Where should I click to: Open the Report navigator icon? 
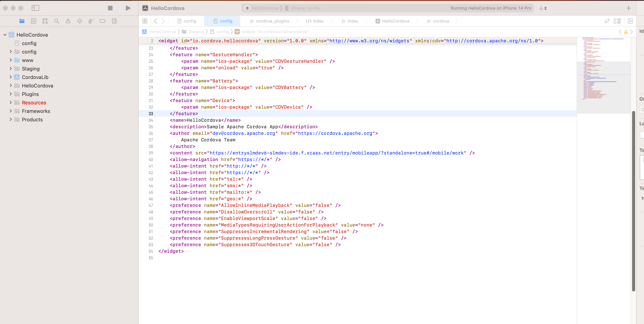click(x=114, y=21)
